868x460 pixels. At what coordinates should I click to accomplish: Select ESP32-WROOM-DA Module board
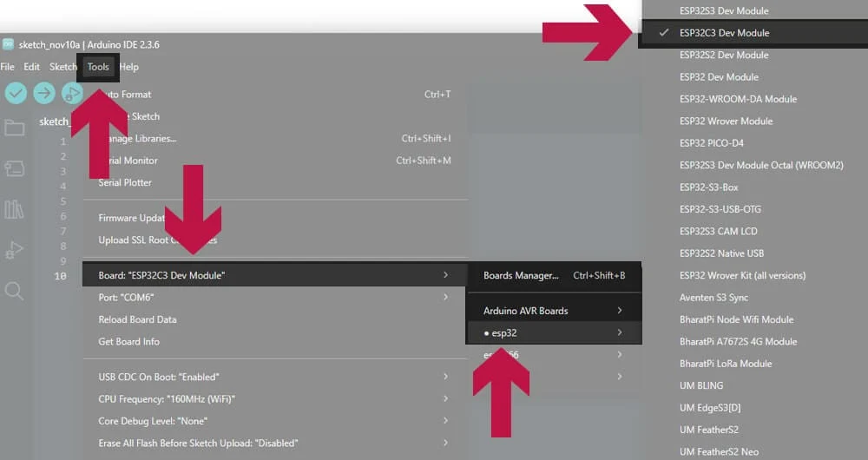pyautogui.click(x=753, y=99)
